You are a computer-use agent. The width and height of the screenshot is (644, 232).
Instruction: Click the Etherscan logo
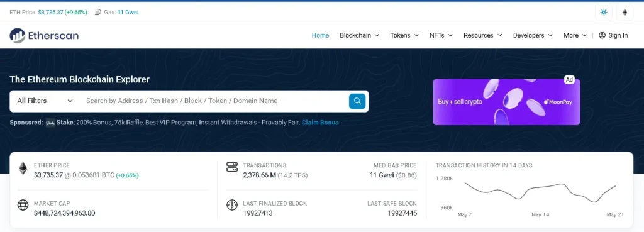click(44, 36)
